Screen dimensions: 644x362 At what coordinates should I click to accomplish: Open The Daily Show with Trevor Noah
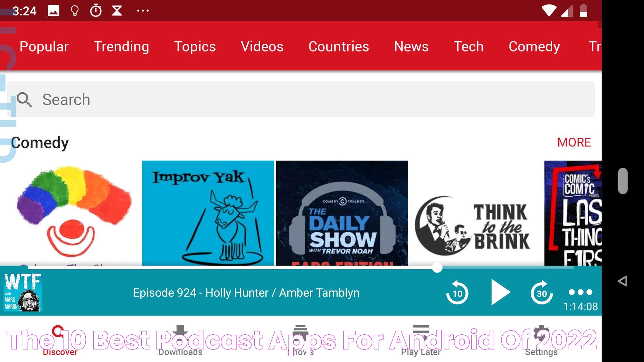tap(342, 213)
